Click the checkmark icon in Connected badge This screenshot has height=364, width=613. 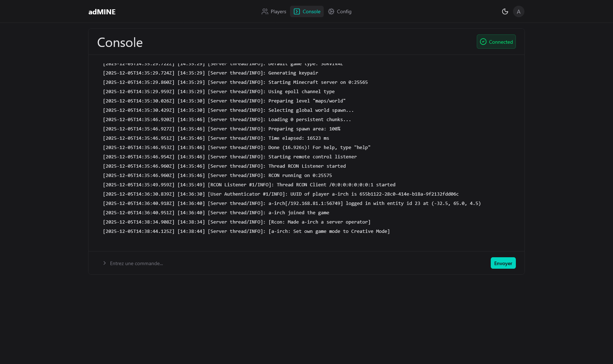tap(483, 42)
